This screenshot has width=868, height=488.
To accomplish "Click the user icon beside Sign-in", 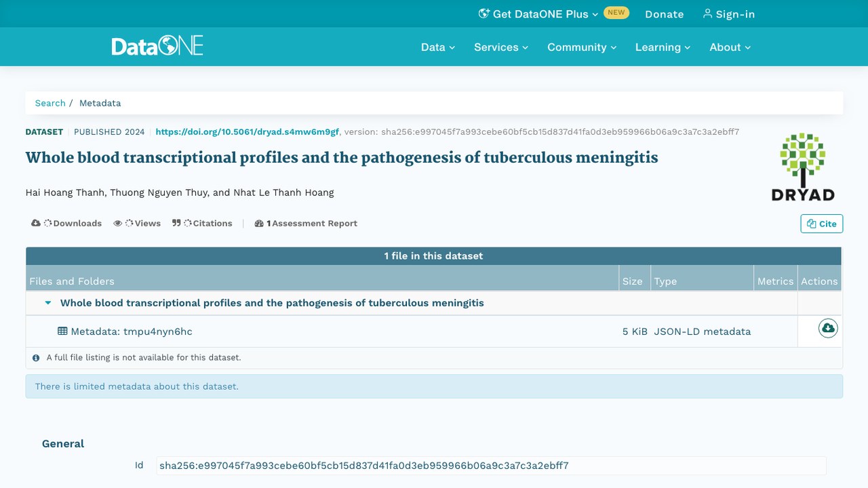I will [x=707, y=14].
